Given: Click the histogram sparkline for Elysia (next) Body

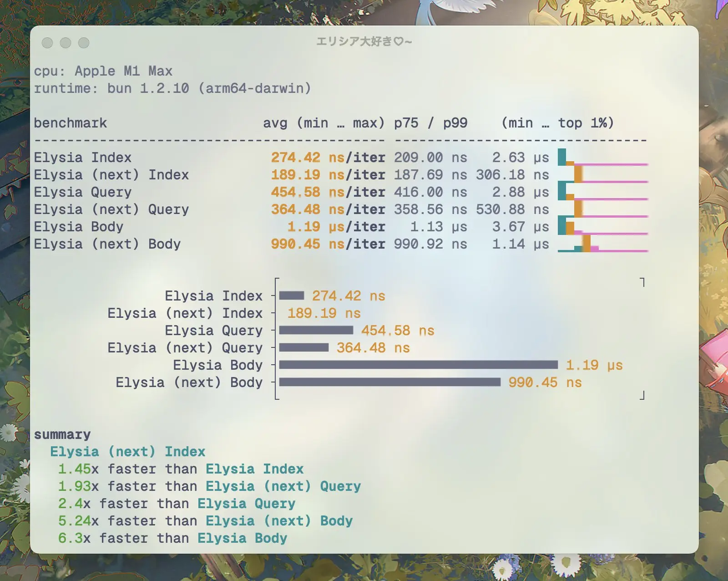Looking at the screenshot, I should 601,244.
